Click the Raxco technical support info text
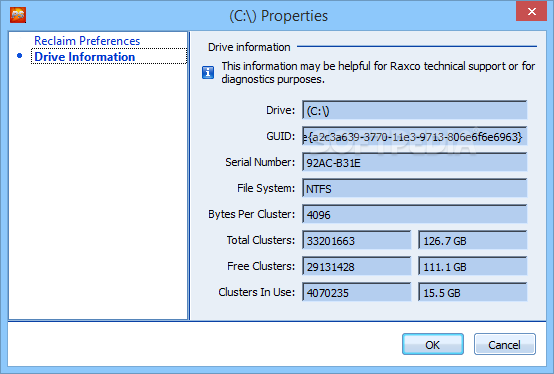Image resolution: width=554 pixels, height=374 pixels. point(378,72)
